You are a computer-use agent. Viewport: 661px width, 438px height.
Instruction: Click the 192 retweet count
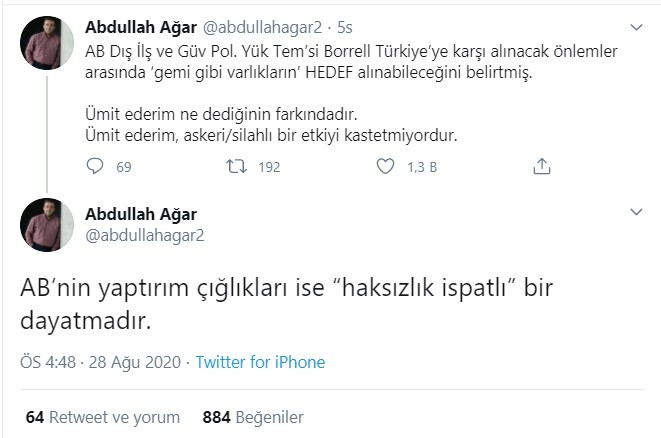click(268, 167)
